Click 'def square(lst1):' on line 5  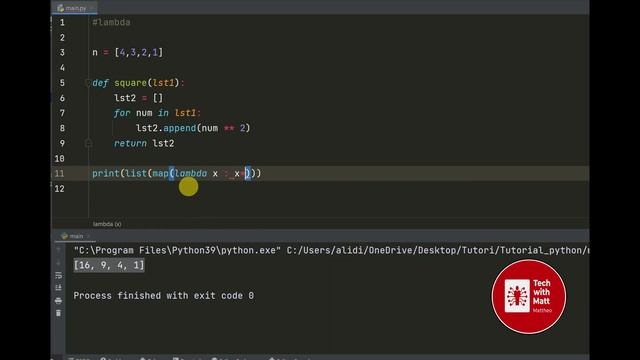[x=138, y=83]
